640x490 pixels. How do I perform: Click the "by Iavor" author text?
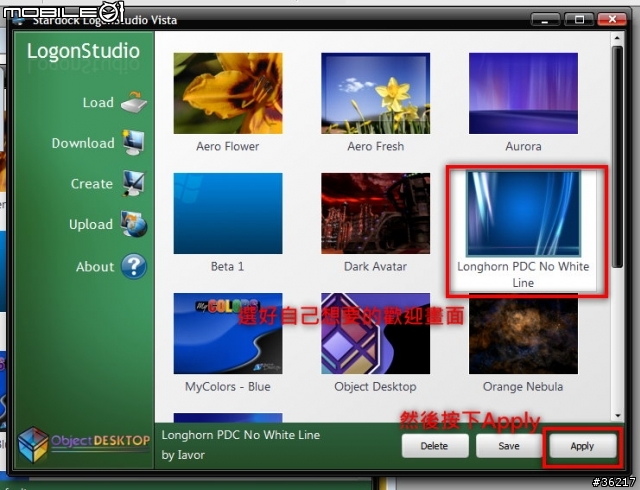coord(183,455)
